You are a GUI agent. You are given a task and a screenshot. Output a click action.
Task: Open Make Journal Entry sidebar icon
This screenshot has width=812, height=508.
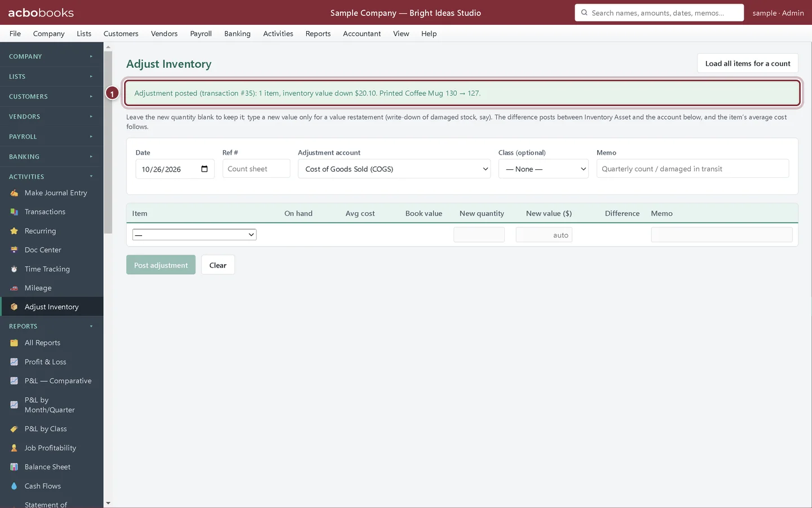(14, 193)
